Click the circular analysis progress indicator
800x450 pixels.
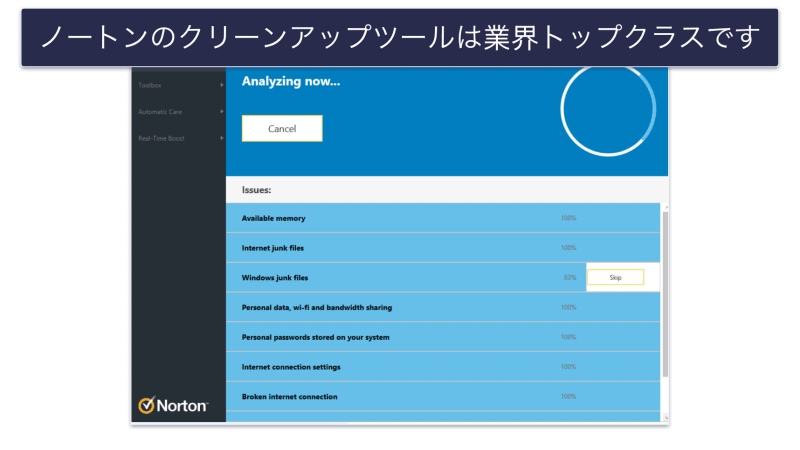point(608,109)
